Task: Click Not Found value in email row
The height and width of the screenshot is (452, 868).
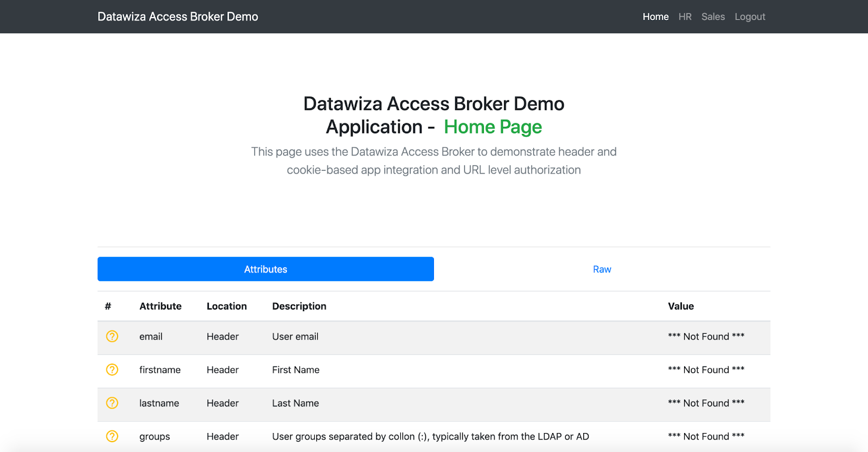Action: pos(706,337)
